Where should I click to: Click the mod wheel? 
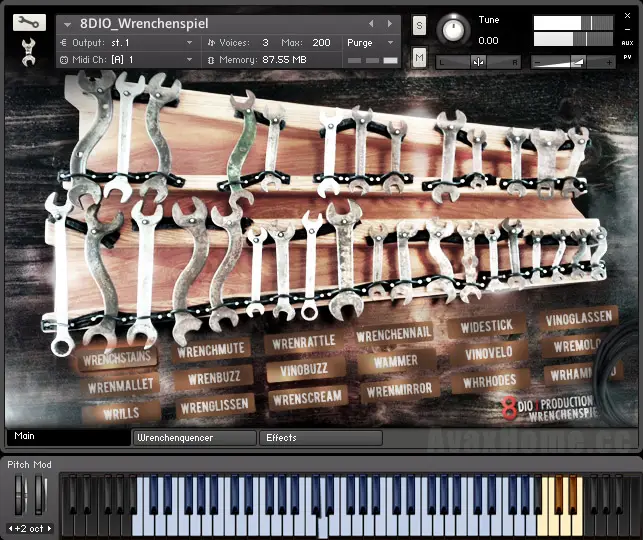[x=40, y=494]
